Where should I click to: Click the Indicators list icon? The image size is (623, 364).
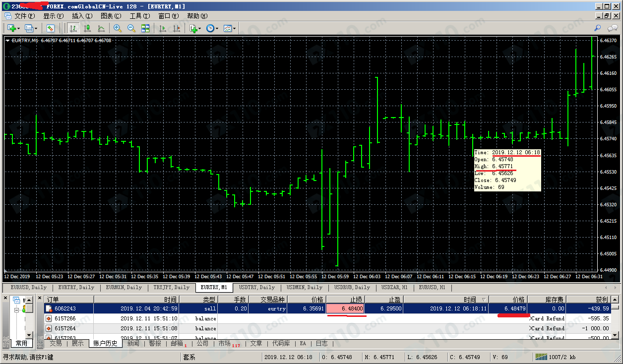(x=193, y=28)
